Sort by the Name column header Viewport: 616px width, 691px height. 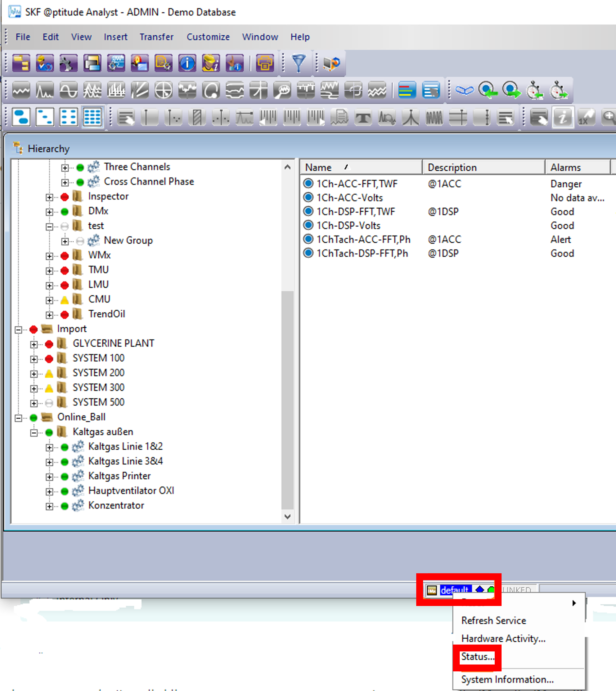pyautogui.click(x=362, y=167)
